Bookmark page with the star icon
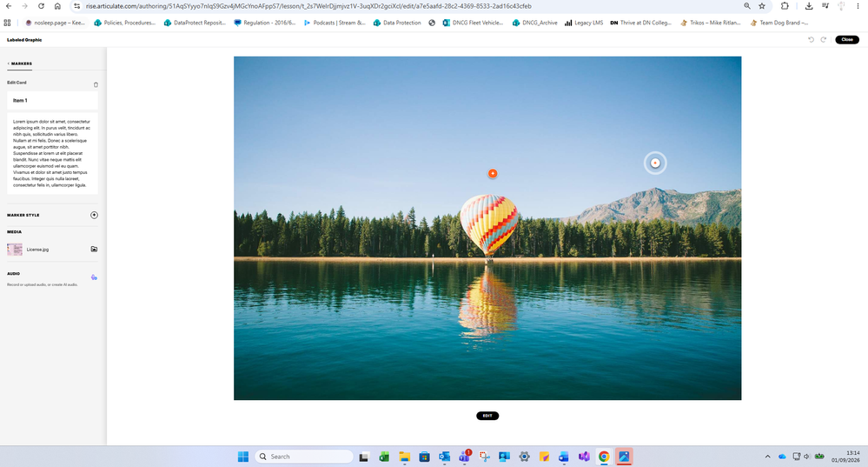 (x=762, y=6)
